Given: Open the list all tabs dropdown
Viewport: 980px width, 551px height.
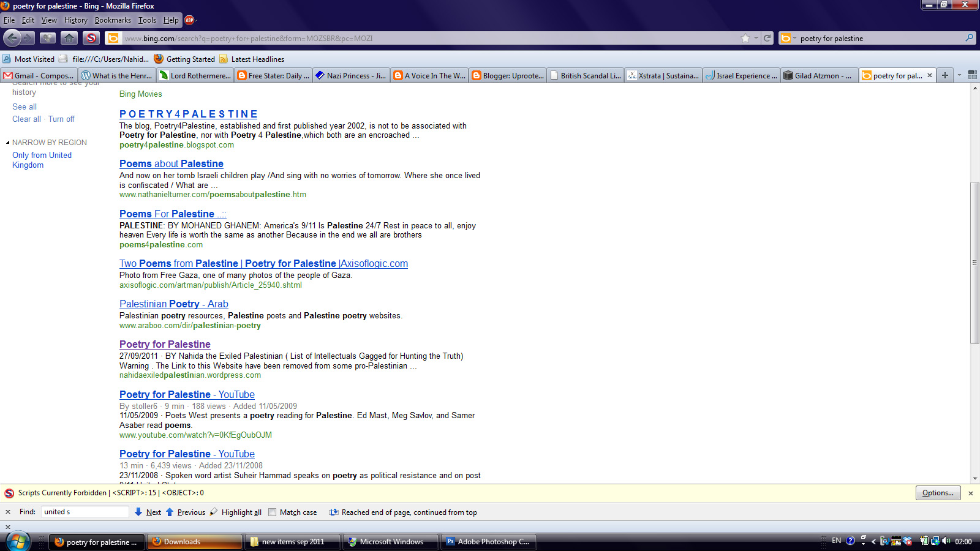Looking at the screenshot, I should coord(959,75).
